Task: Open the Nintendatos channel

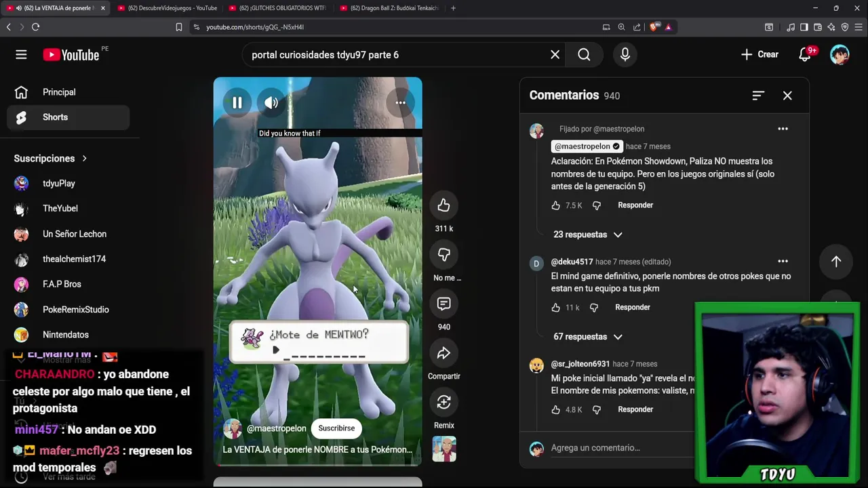Action: pos(68,335)
